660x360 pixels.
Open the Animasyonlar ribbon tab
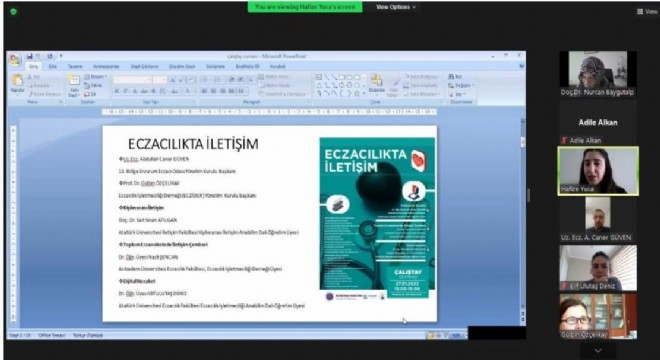coord(106,67)
